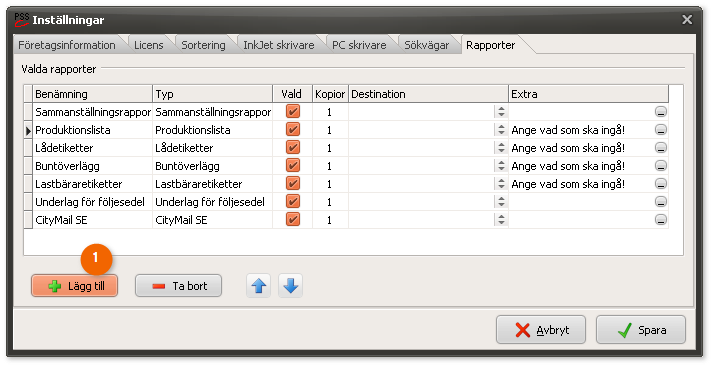Click the minus icon in Buntöverlägg row
The height and width of the screenshot is (367, 713).
coord(661,166)
